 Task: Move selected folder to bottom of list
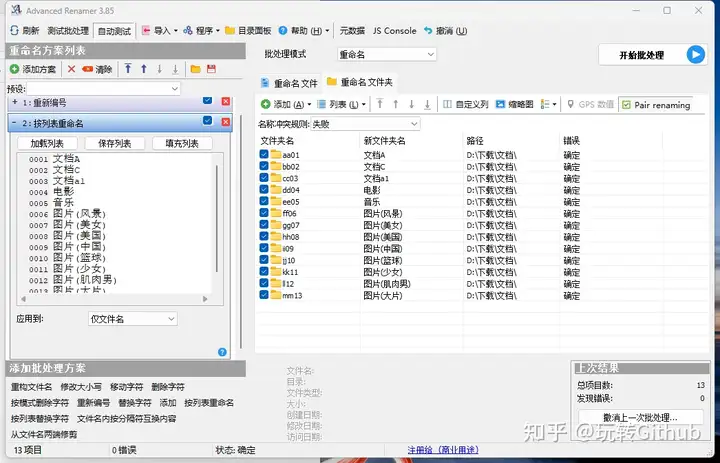coord(427,104)
